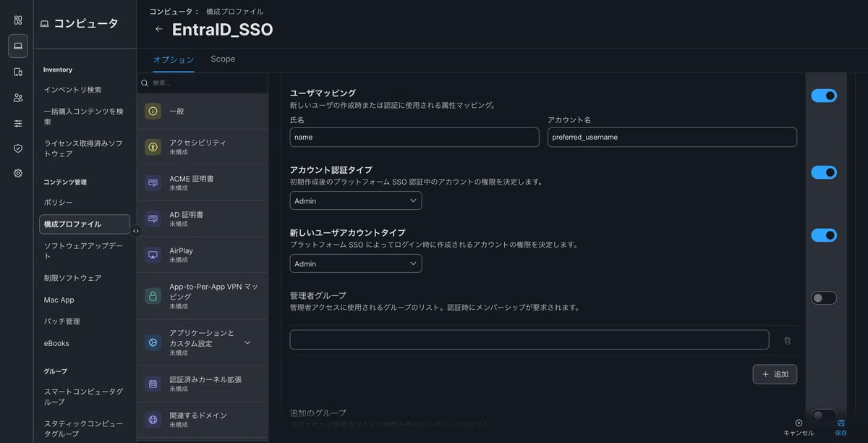Click the 認証済みカーネル拡張 icon
Image resolution: width=868 pixels, height=443 pixels.
point(153,384)
